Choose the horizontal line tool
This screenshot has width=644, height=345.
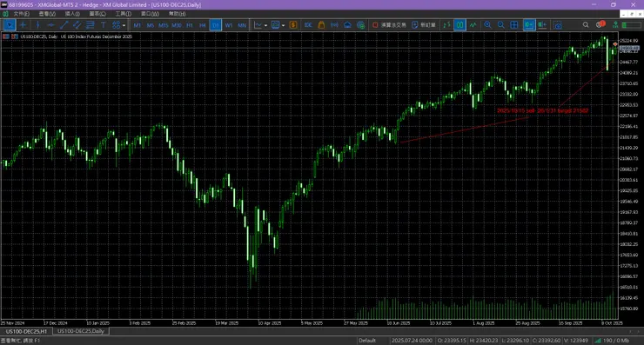point(50,25)
